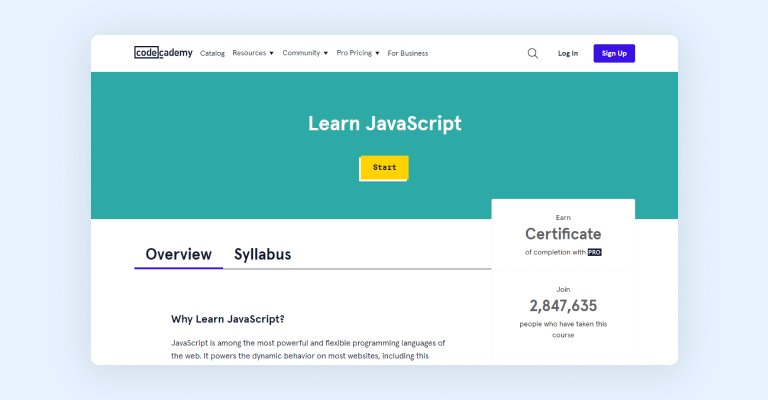Switch to the Syllabus tab
The image size is (768, 400).
coord(263,254)
